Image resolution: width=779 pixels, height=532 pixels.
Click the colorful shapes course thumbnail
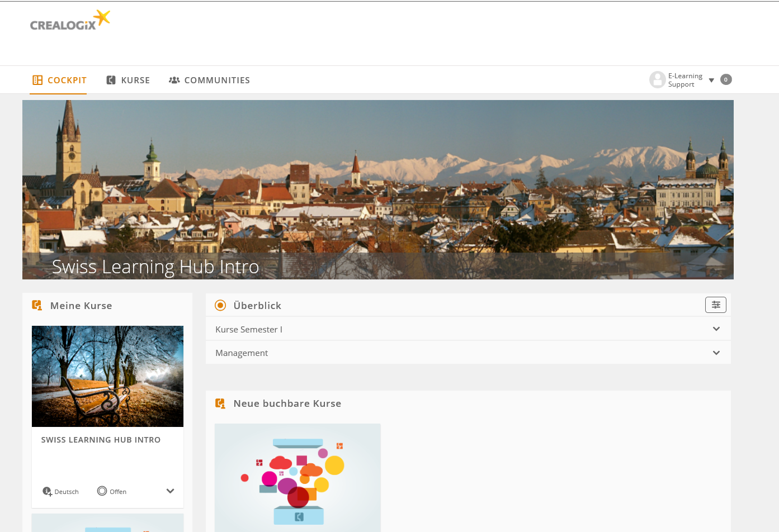[298, 478]
